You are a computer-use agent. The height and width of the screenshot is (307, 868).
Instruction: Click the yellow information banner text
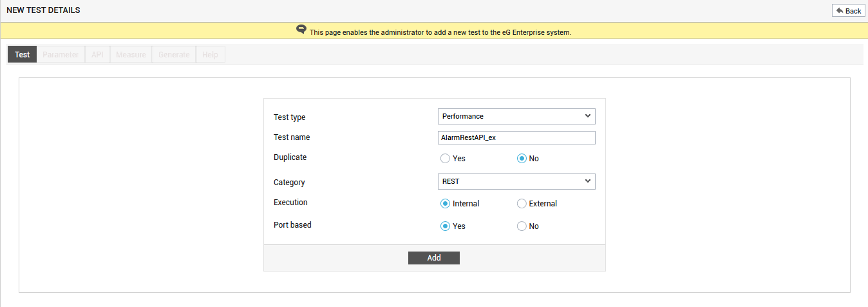440,32
